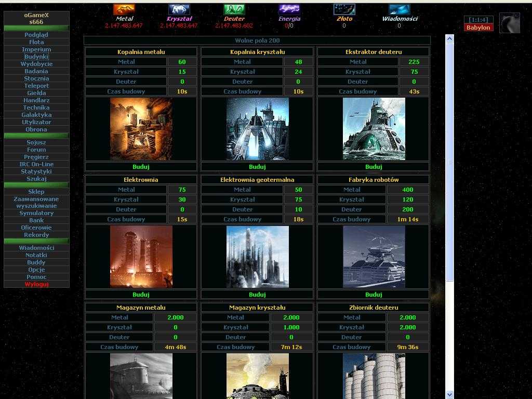
Task: Click the Złoto resource icon
Action: coord(344,9)
